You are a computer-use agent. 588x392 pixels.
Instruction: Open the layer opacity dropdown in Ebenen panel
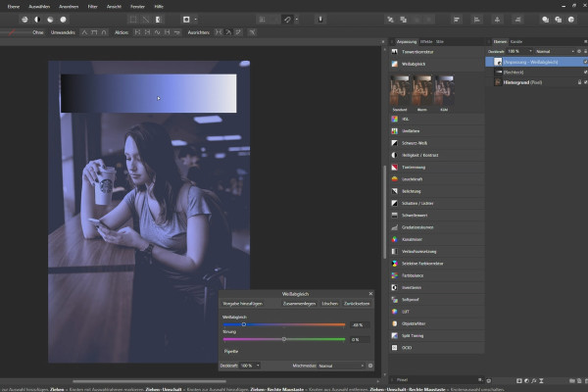530,51
